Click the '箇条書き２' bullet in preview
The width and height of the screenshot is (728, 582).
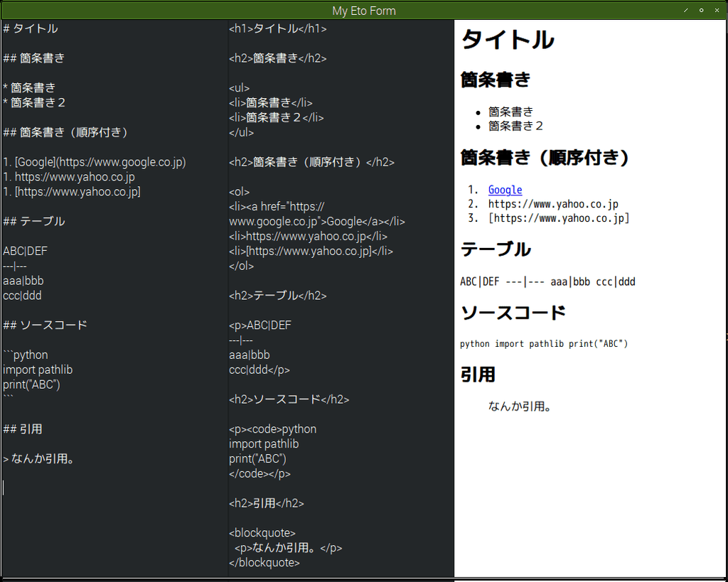tap(515, 126)
